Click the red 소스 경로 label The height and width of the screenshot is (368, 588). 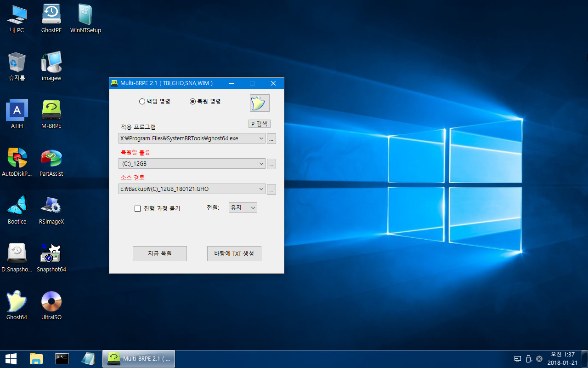point(133,178)
